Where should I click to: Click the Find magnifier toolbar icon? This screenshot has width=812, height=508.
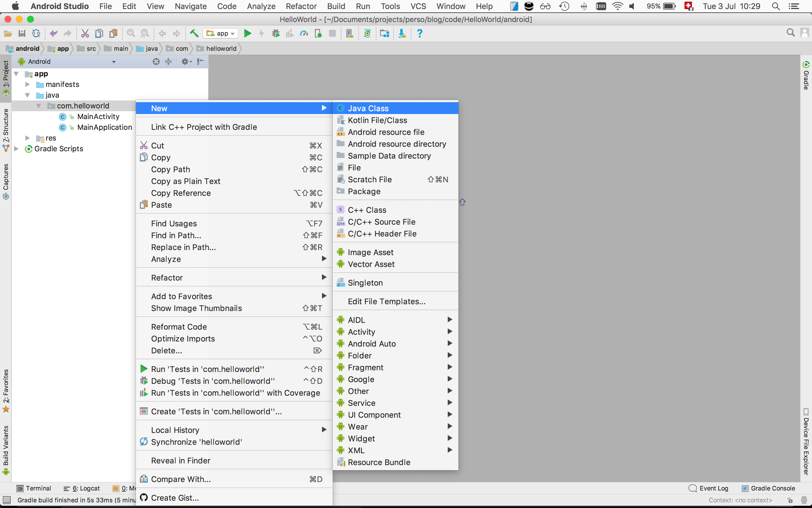(131, 33)
